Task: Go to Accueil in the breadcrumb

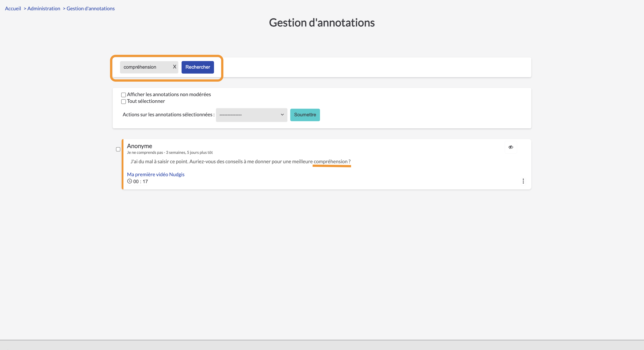Action: tap(13, 8)
